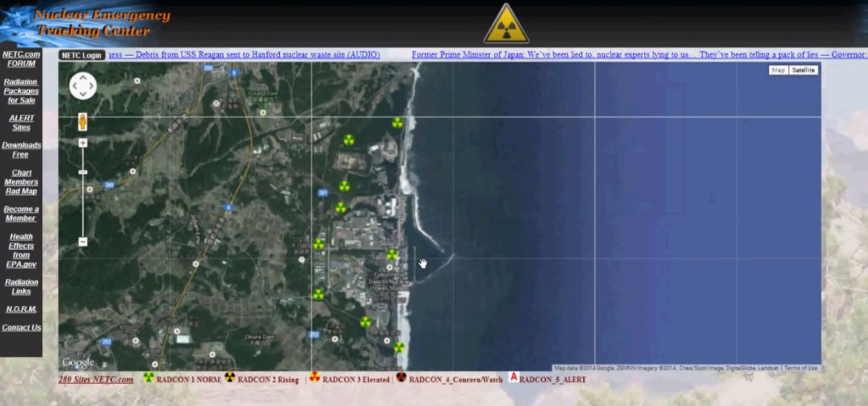
Task: Click the radiation marker above the Fukushima Daiichi label
Action: [392, 254]
